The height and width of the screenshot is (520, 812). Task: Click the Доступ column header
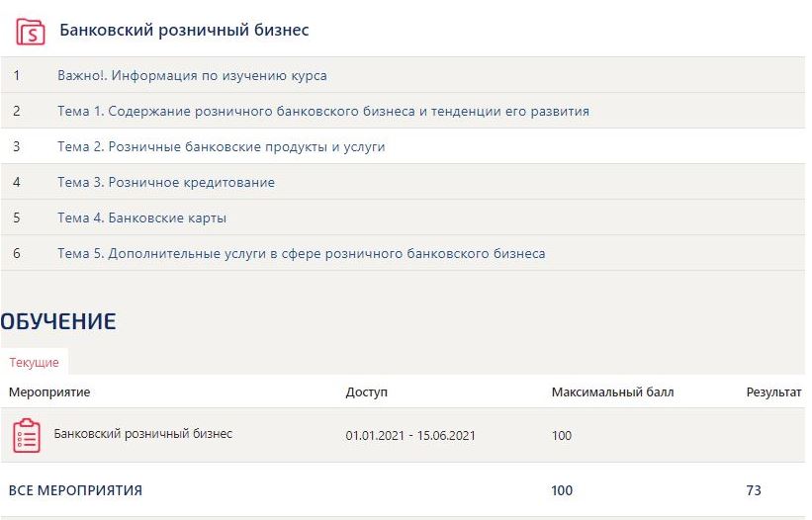(366, 392)
